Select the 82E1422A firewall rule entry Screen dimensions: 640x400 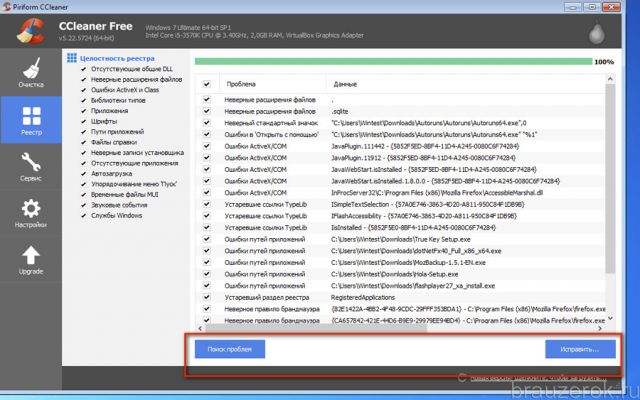coord(468,309)
